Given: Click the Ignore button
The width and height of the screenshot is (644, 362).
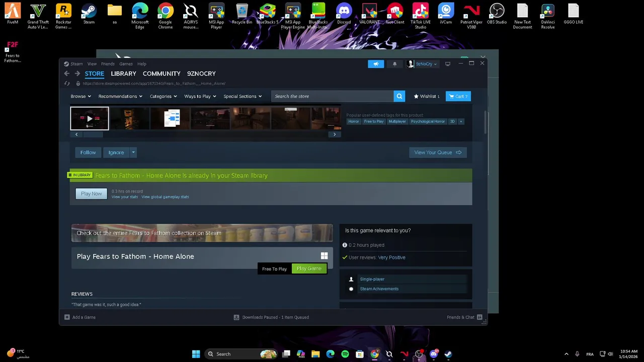Looking at the screenshot, I should [116, 152].
